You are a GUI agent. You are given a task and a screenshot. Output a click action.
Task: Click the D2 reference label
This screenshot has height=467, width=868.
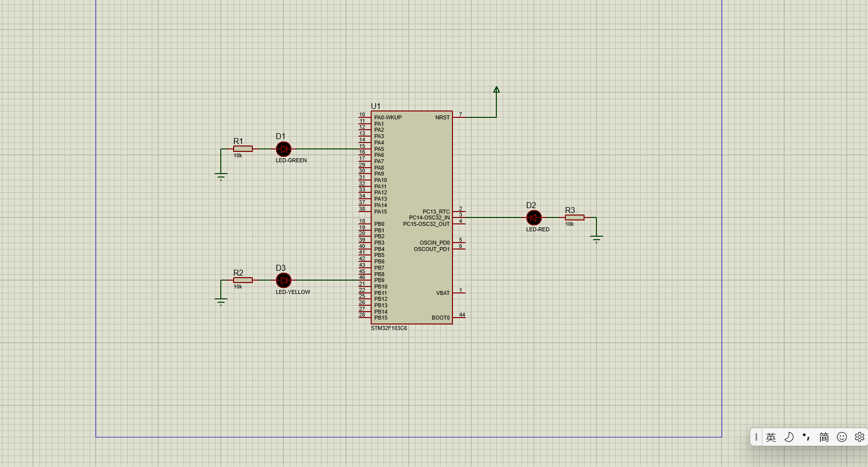[531, 206]
